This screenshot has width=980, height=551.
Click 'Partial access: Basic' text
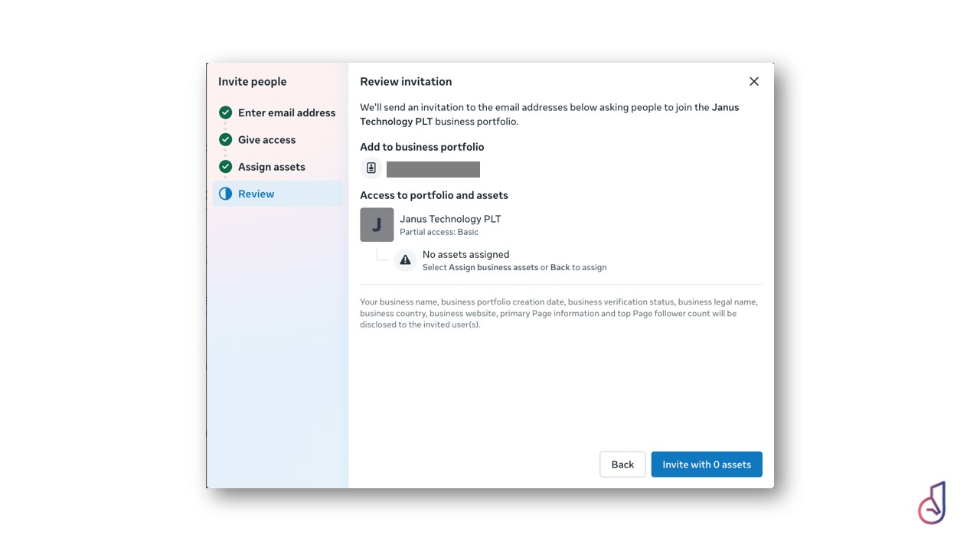tap(439, 232)
